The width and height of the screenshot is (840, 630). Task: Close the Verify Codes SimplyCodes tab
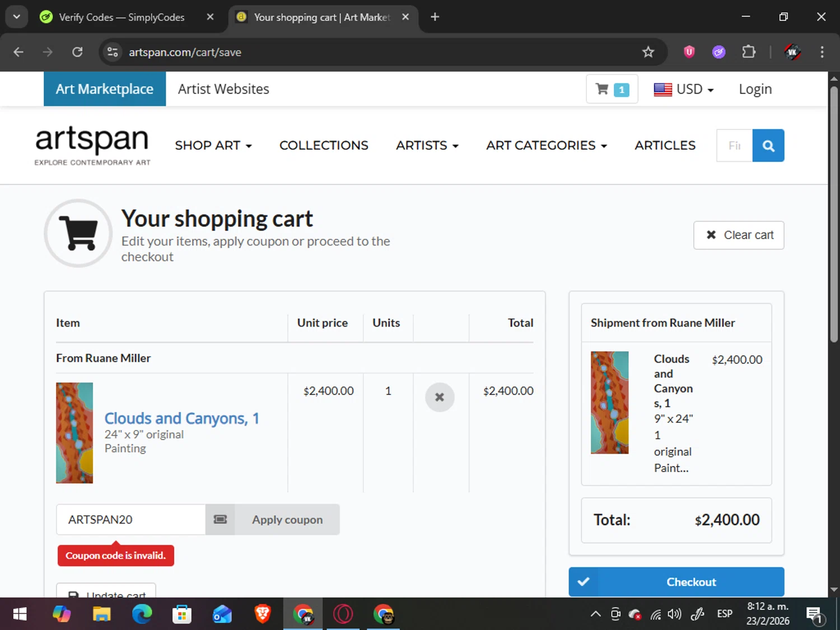tap(210, 17)
